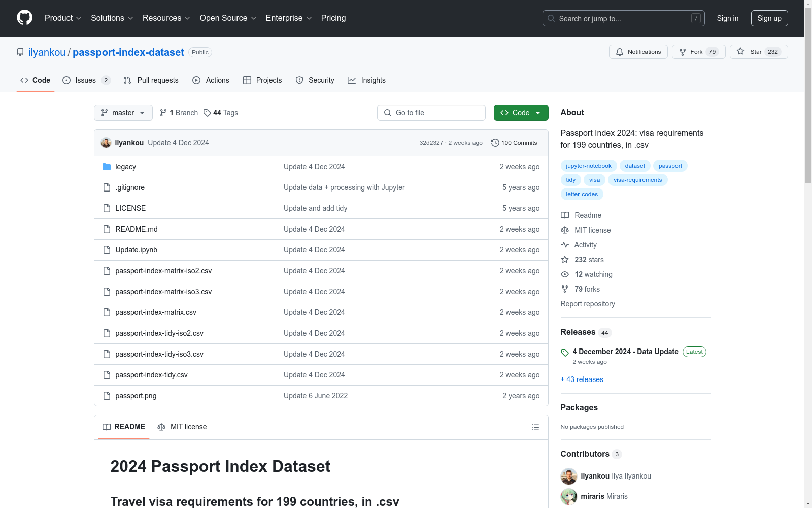
Task: Open the Insights tab
Action: (x=366, y=80)
